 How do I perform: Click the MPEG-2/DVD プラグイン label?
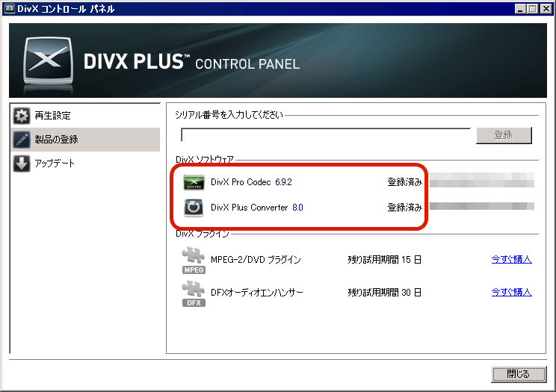pyautogui.click(x=256, y=260)
